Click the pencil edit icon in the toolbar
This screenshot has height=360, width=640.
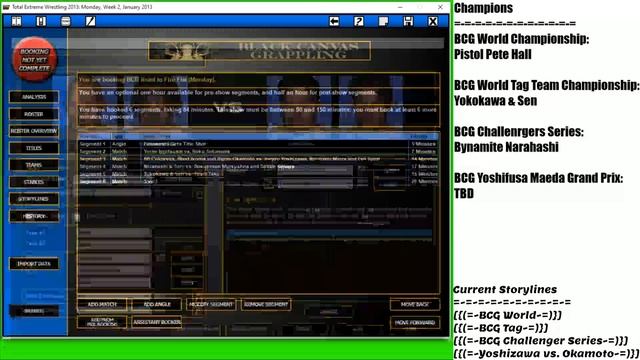[90, 21]
